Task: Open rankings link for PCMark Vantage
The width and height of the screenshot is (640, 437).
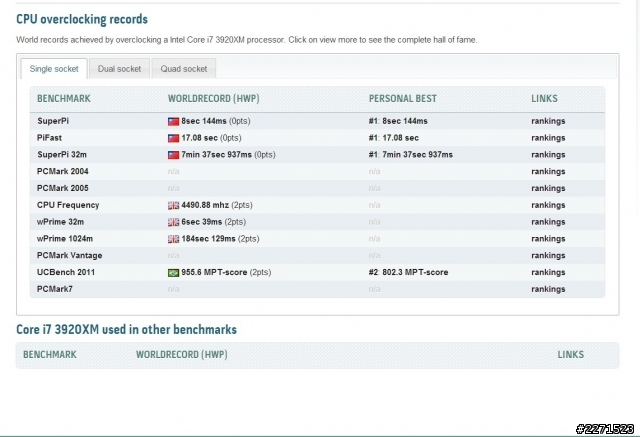Action: pyautogui.click(x=548, y=255)
